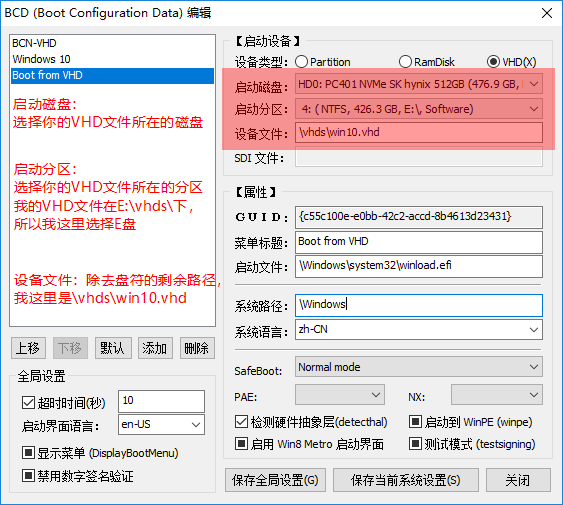Click the GUID value field
This screenshot has width=563, height=505.
tap(419, 217)
